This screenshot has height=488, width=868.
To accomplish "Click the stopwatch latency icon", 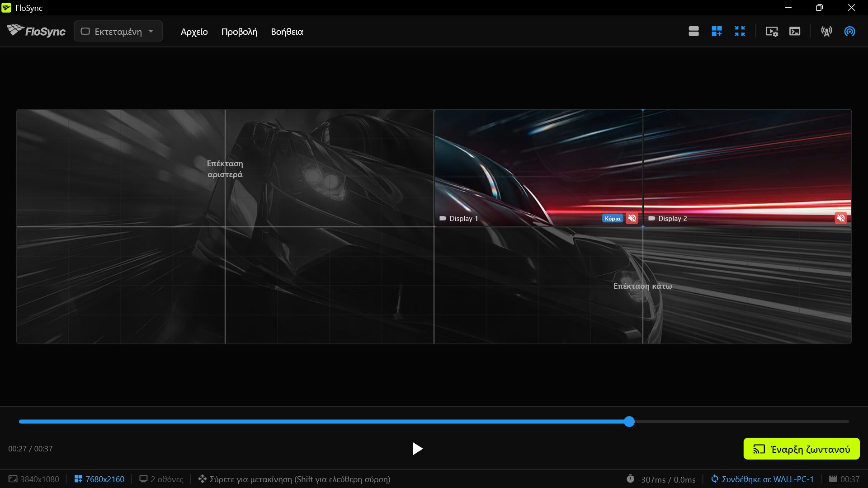I will tap(630, 479).
